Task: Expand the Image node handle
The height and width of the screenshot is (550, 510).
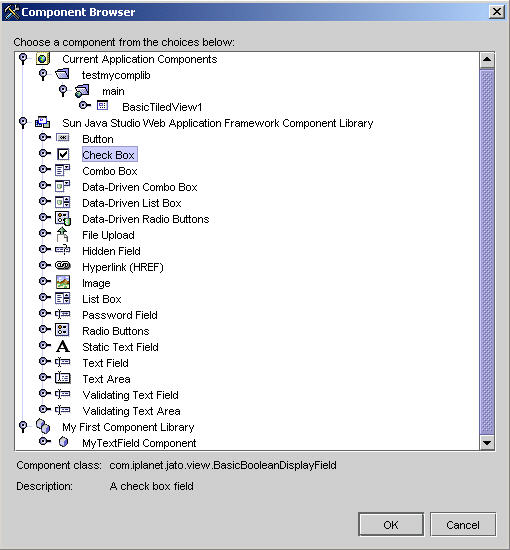Action: pyautogui.click(x=45, y=281)
